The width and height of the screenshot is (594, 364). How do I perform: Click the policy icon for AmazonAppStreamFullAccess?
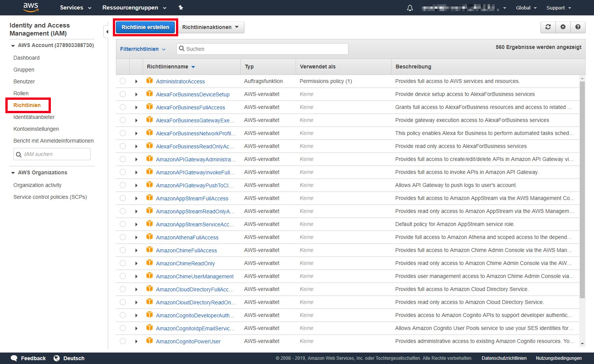[150, 198]
